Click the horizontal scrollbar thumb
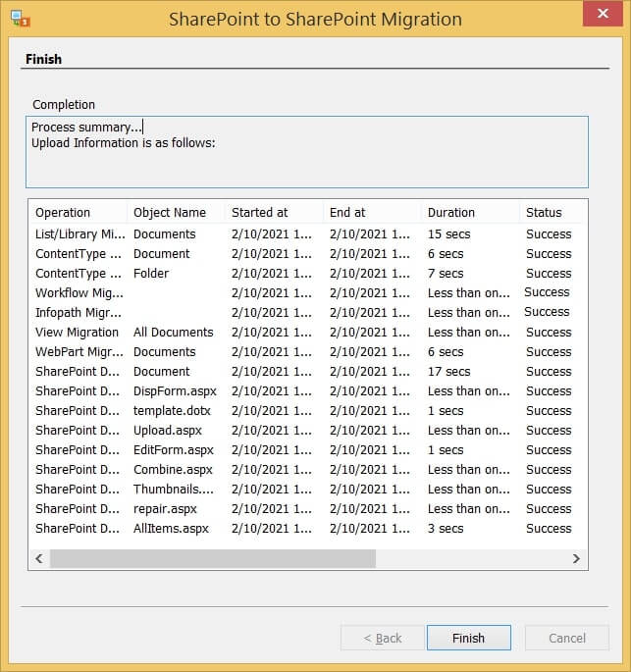Image resolution: width=631 pixels, height=672 pixels. 213,558
